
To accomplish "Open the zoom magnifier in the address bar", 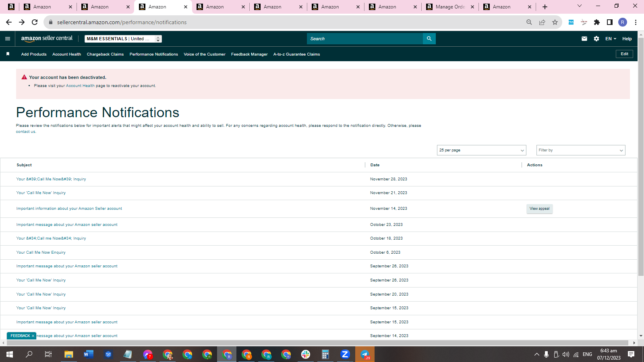I will click(x=529, y=22).
